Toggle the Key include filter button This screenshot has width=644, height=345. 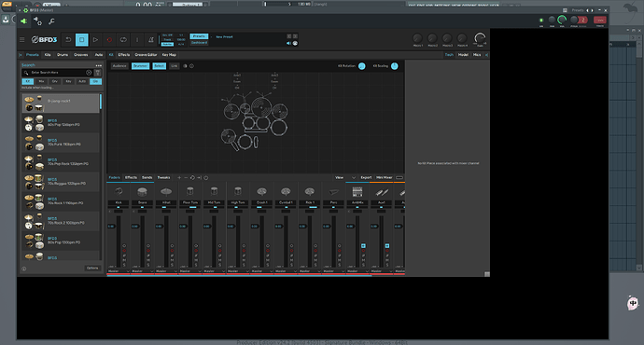(x=68, y=81)
